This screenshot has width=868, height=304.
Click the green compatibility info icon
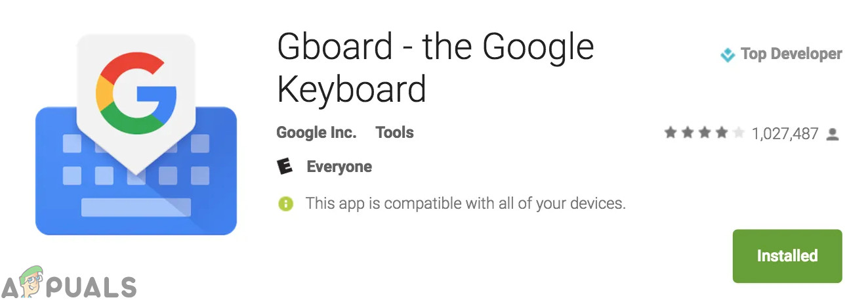[285, 204]
